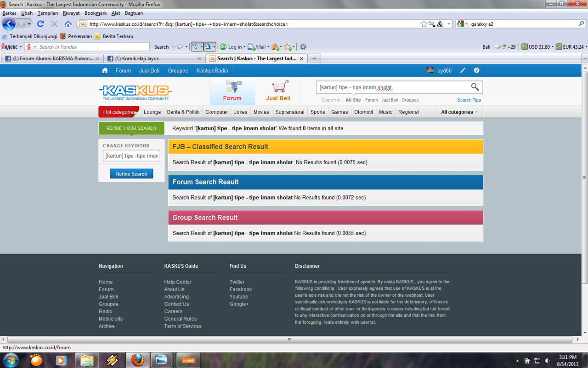Select Groupee as the search scope
The height and width of the screenshot is (368, 588).
click(x=410, y=100)
